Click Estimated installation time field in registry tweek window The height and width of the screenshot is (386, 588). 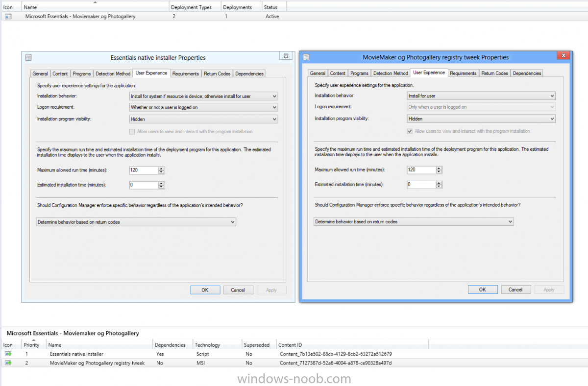[x=421, y=185]
